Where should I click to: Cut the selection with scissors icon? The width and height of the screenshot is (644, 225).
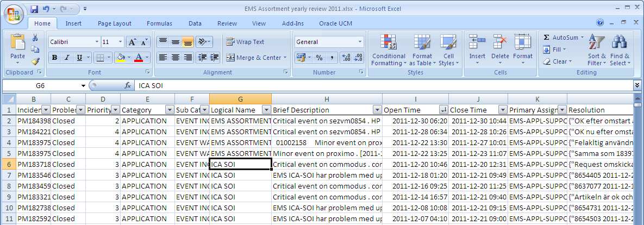(x=35, y=38)
